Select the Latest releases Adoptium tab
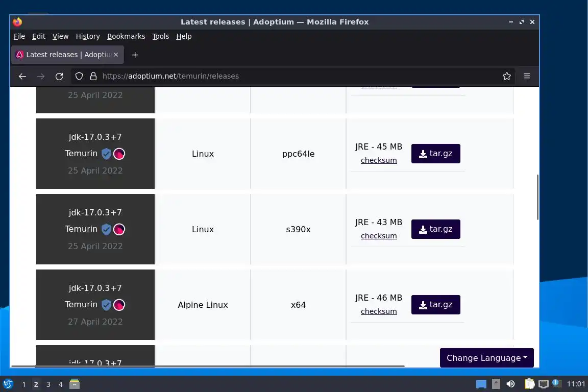 (67, 55)
